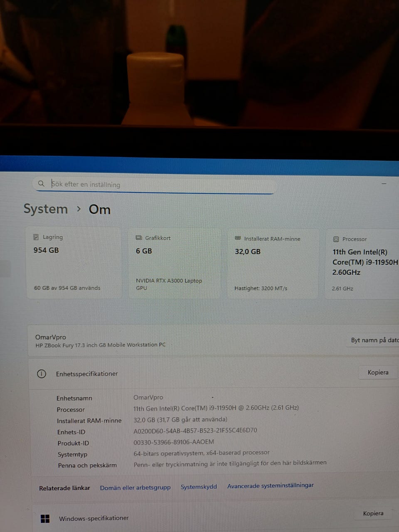The image size is (399, 532).
Task: Click 'Byt namn på' rename PC button
Action: (373, 340)
